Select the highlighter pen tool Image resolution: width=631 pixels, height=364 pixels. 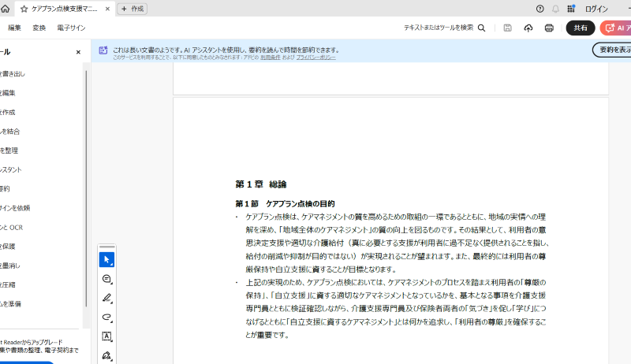(106, 298)
